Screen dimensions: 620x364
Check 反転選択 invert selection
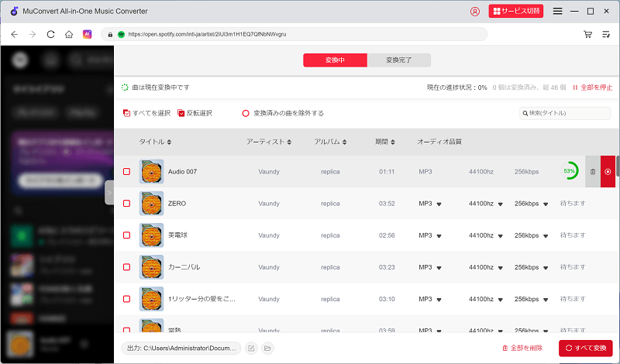195,113
